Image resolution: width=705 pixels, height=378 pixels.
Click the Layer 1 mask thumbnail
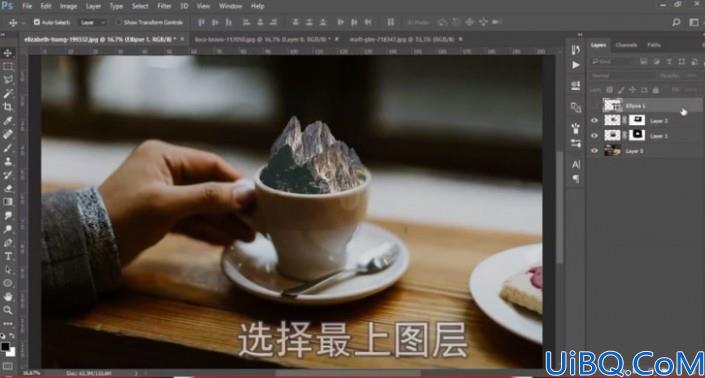click(x=637, y=135)
